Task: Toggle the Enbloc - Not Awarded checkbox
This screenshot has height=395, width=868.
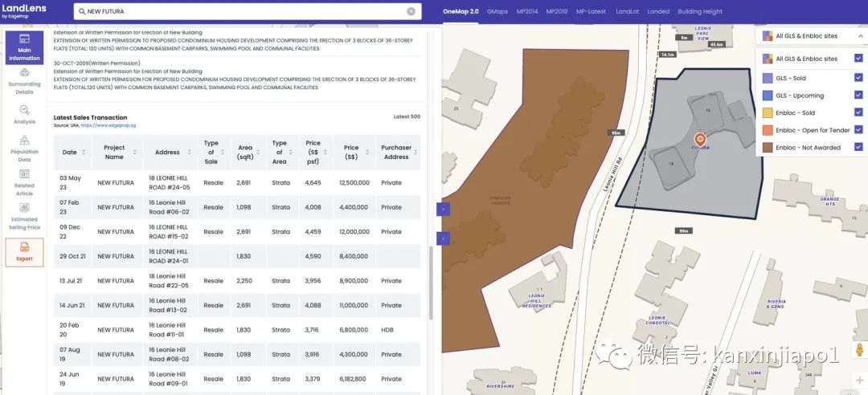Action: point(858,147)
